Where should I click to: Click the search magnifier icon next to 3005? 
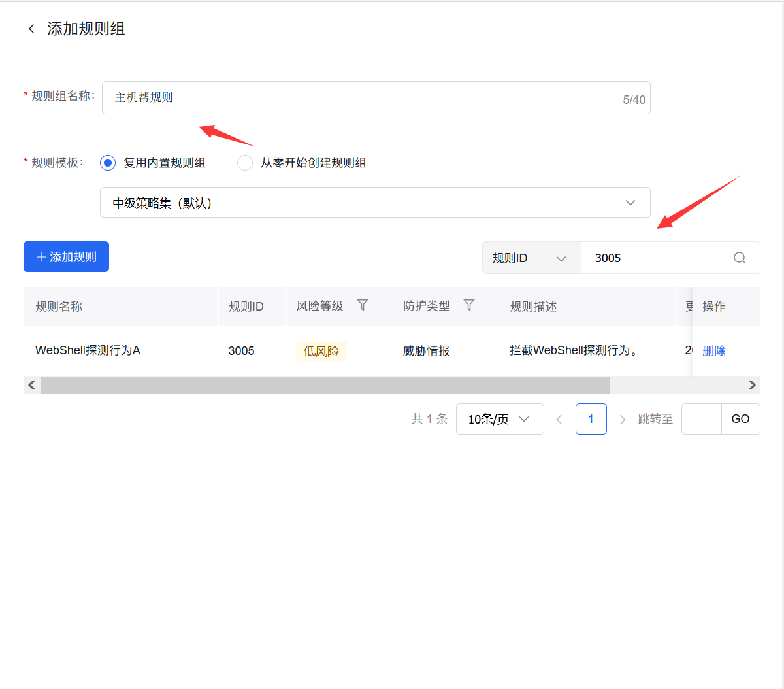click(739, 258)
